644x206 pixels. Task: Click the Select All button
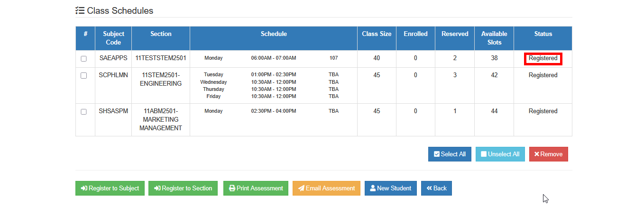tap(450, 154)
